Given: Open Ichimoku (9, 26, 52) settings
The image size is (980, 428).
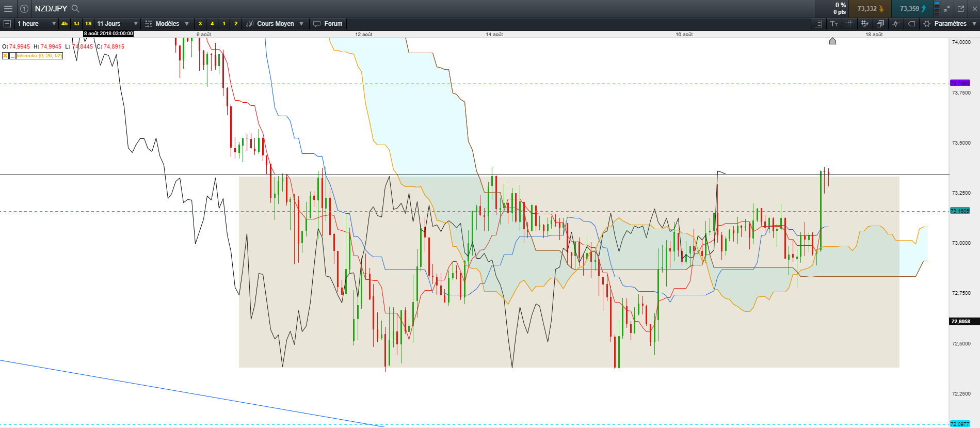Looking at the screenshot, I should [x=40, y=56].
